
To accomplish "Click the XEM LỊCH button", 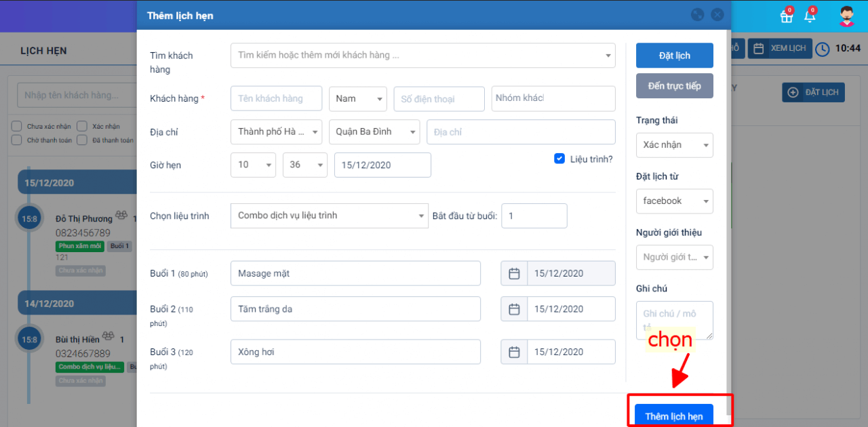I will (779, 49).
